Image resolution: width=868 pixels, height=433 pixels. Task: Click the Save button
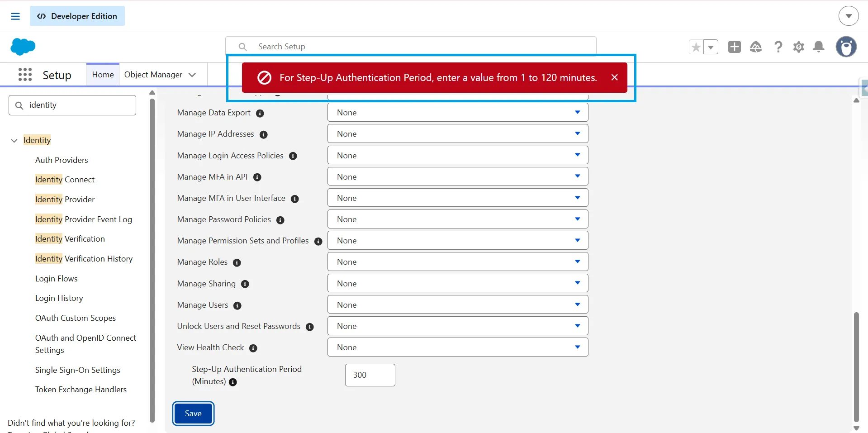[193, 414]
